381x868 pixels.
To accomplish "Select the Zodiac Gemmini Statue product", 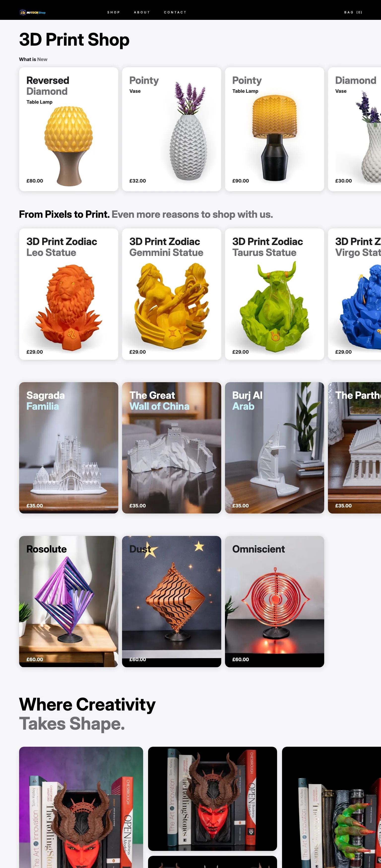I will [172, 294].
